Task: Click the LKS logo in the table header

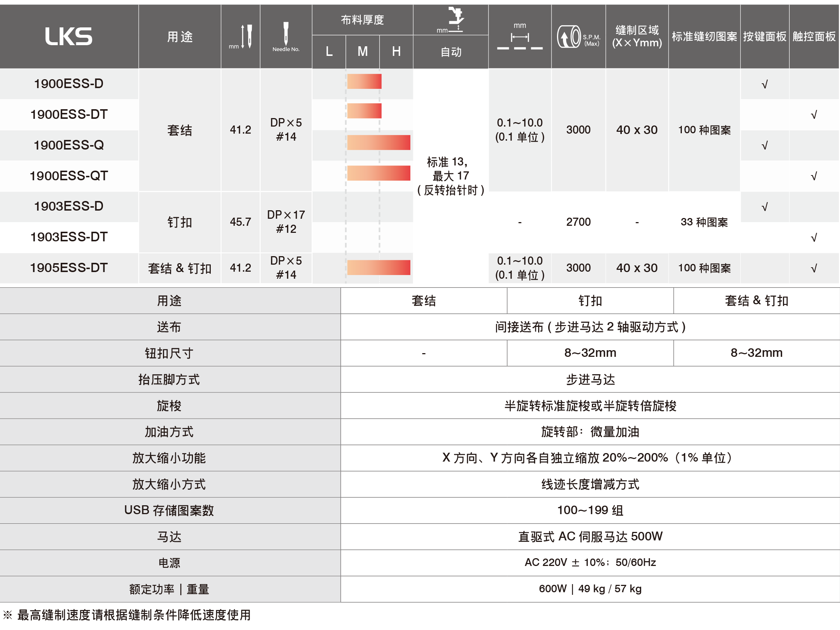Action: (x=69, y=36)
